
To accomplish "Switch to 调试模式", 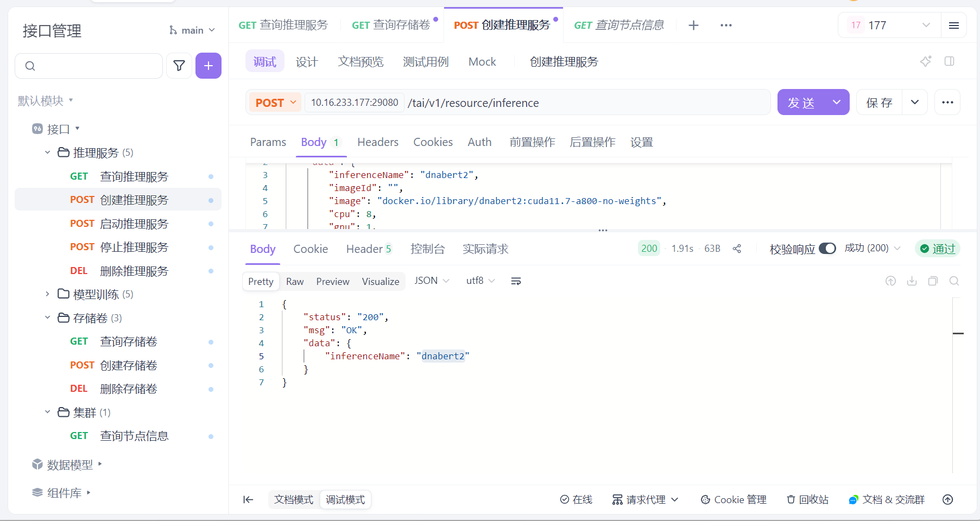I will pyautogui.click(x=345, y=500).
